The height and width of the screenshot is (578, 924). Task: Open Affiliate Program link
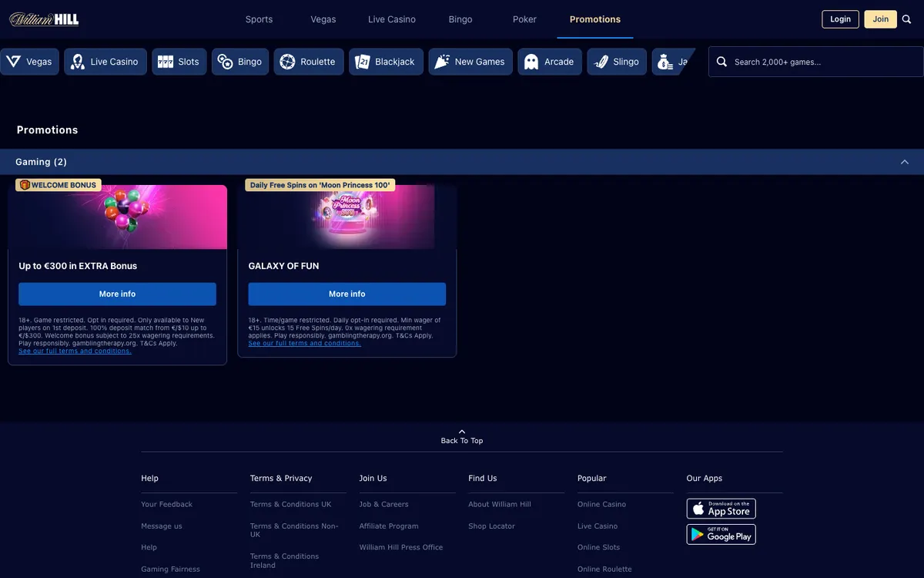389,526
